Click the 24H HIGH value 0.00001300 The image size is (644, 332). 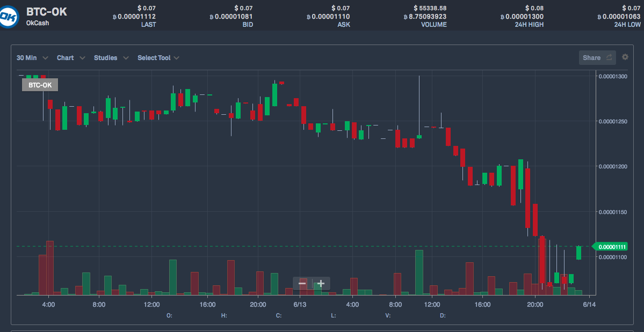522,17
